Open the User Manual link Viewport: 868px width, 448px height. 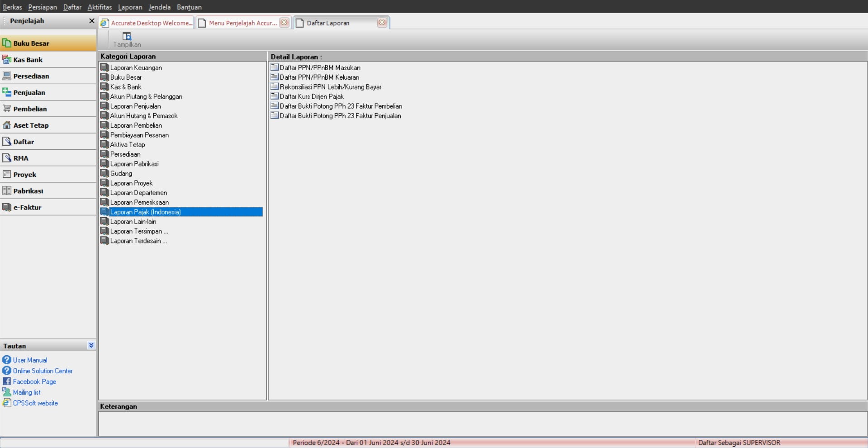click(30, 360)
